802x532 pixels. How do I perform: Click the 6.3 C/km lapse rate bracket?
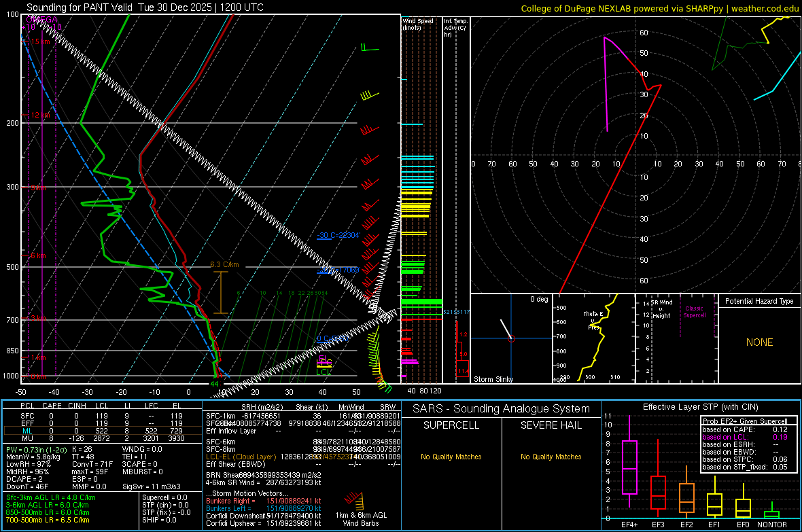220,292
